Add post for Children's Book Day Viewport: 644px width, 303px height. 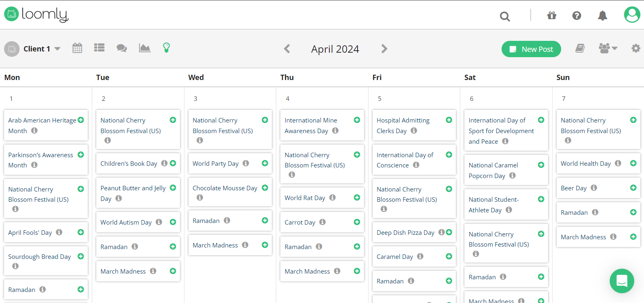coord(173,163)
